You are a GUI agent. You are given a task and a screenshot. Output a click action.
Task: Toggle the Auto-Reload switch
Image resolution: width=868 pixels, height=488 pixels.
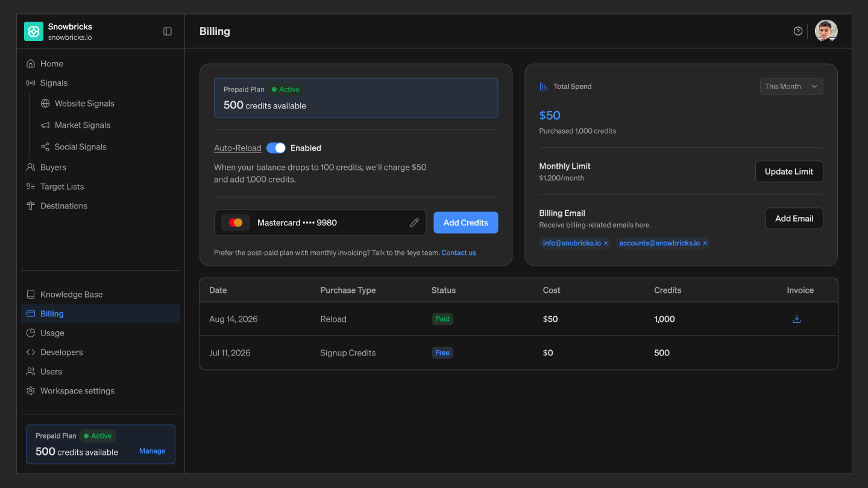[276, 148]
